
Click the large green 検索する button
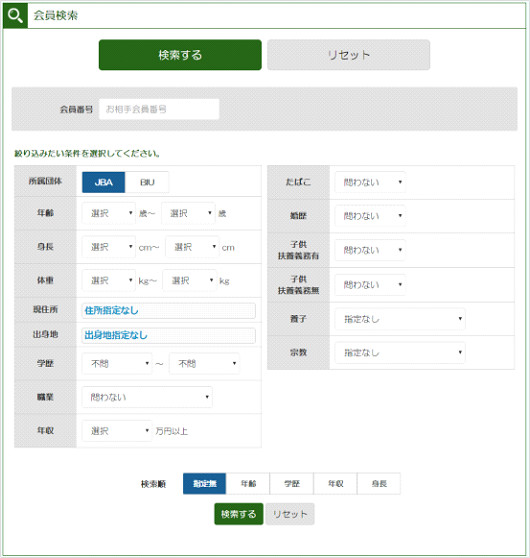(x=180, y=55)
